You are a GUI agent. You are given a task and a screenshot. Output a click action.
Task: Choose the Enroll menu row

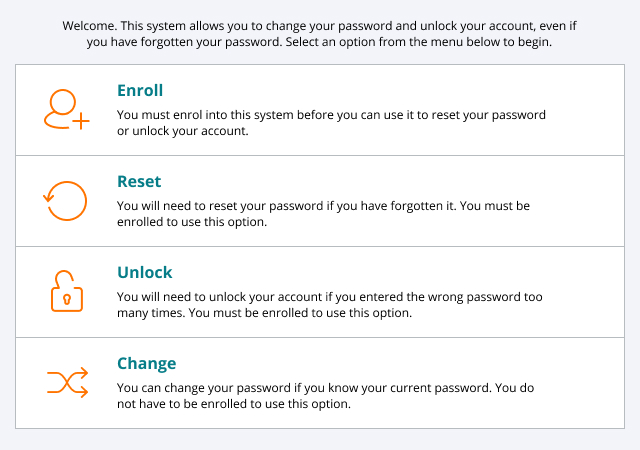click(320, 110)
